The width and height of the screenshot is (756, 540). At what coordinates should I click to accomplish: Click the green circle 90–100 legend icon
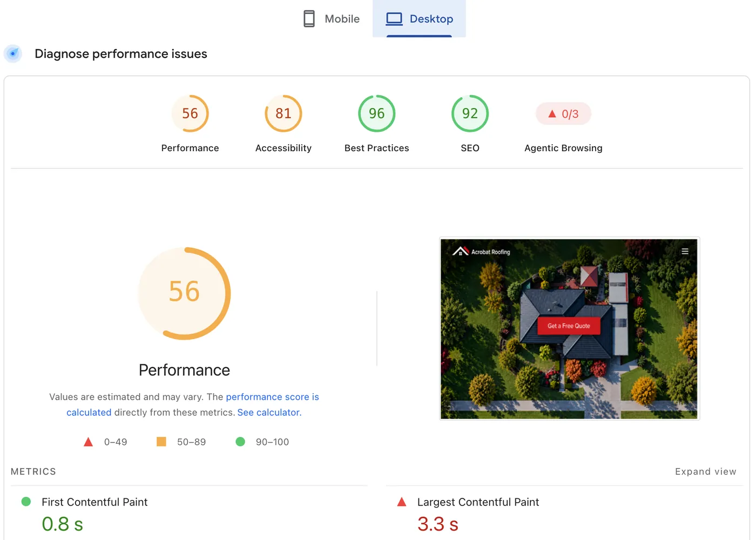(240, 442)
